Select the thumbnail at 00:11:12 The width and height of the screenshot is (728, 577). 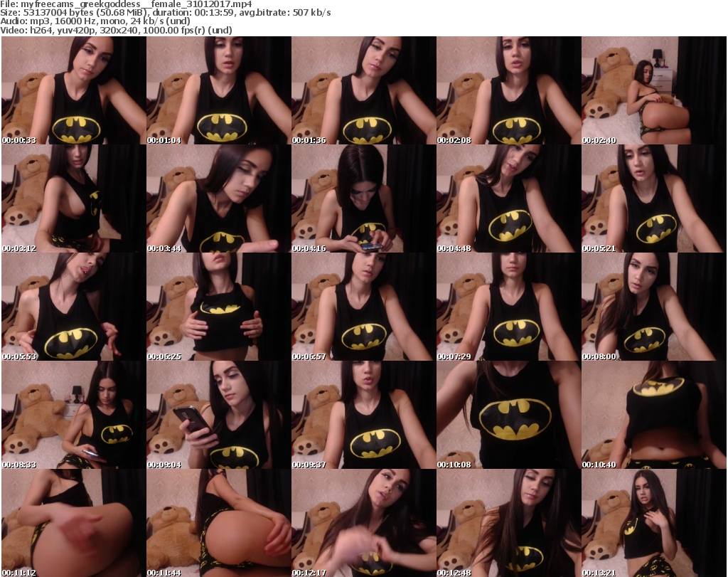[74, 523]
